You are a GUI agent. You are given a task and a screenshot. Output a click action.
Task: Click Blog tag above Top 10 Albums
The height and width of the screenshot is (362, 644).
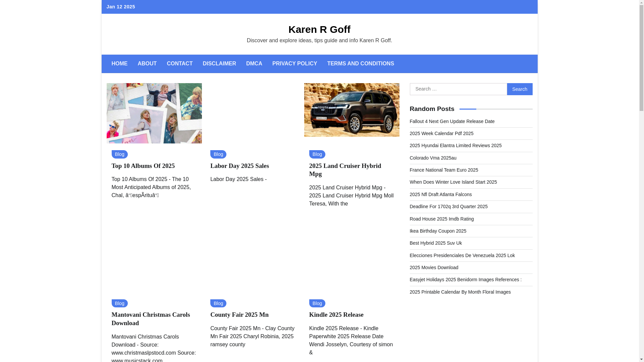click(x=119, y=154)
